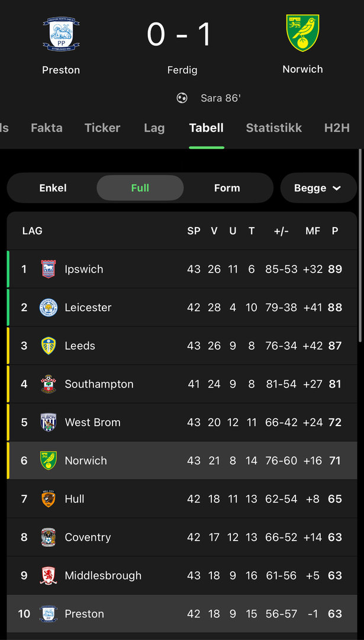The height and width of the screenshot is (640, 364).
Task: Click the Leicester team badge
Action: [49, 308]
